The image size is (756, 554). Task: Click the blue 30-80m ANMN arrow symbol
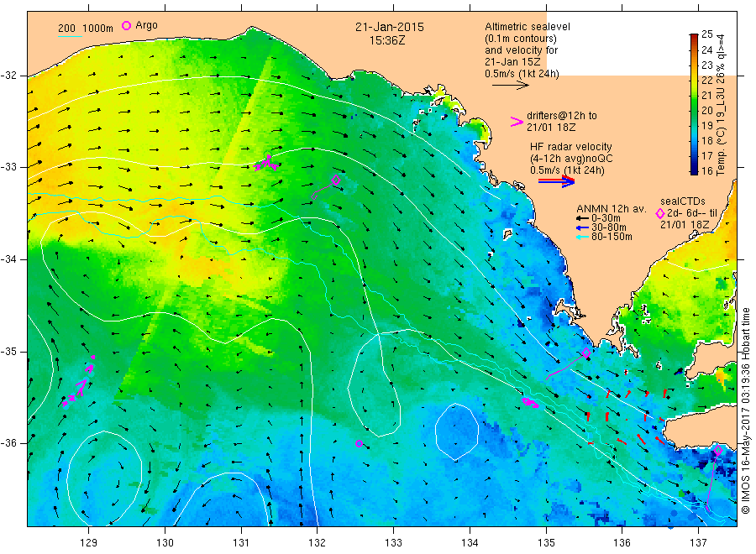tap(582, 227)
